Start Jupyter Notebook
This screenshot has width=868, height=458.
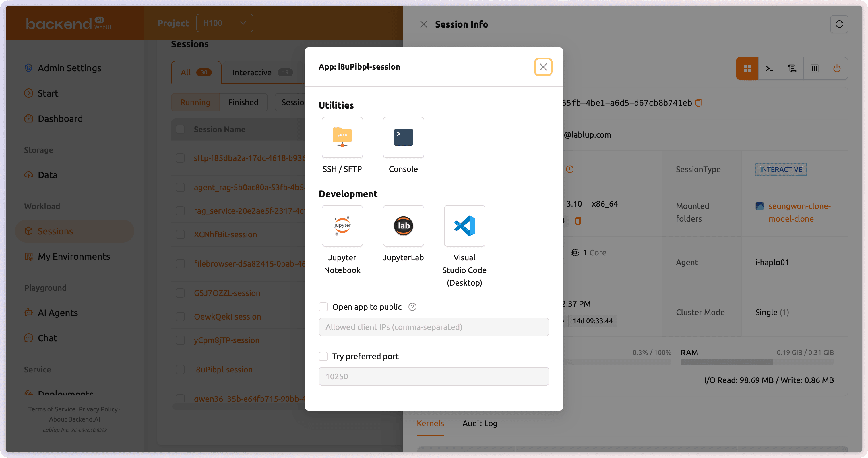click(342, 226)
